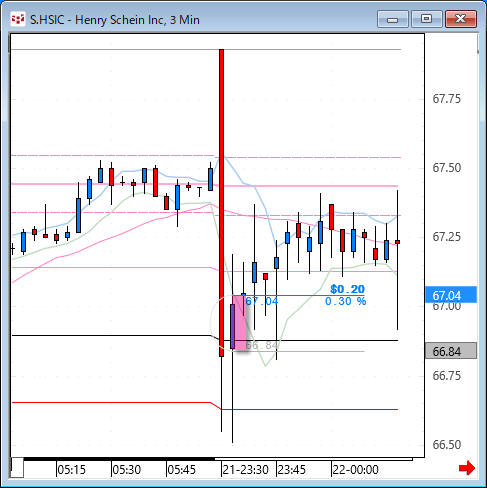Maximize the S.HSIC chart window
Viewport: 487px width, 488px height.
pos(427,19)
